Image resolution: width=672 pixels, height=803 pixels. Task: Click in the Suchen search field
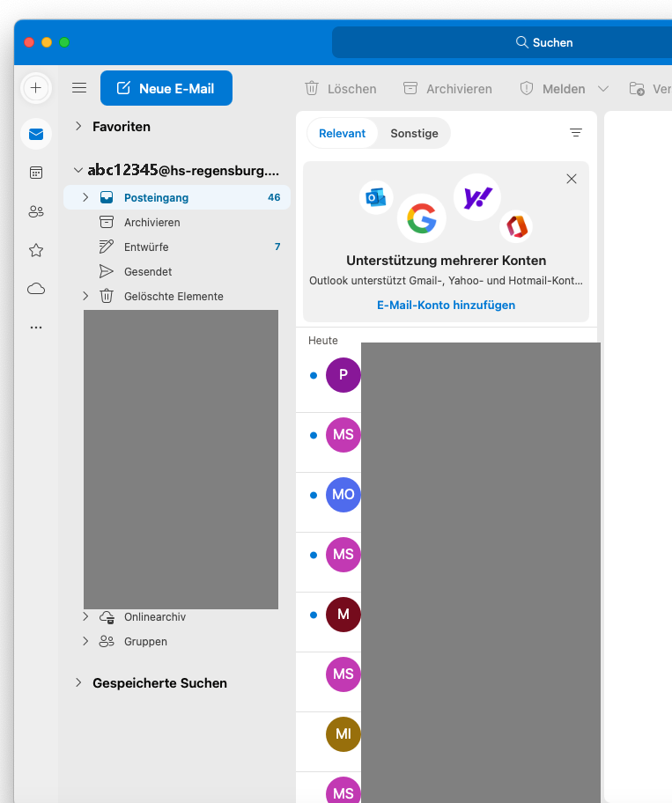(502, 42)
